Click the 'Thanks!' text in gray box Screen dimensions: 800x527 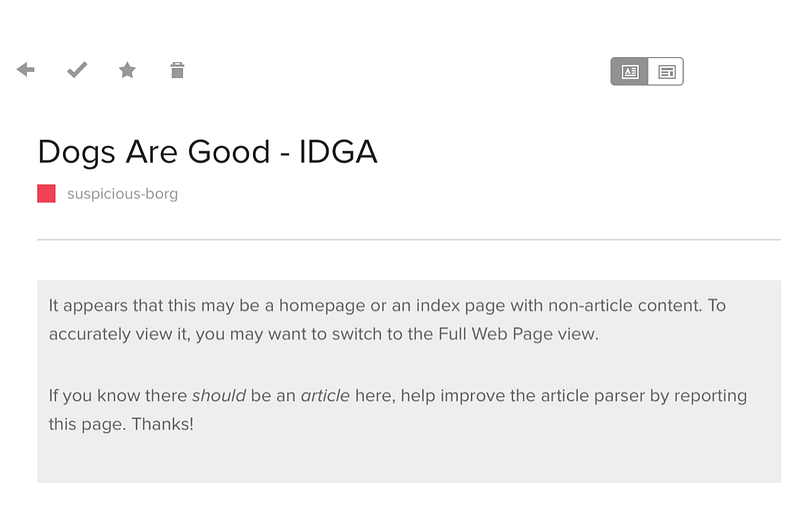coord(162,424)
